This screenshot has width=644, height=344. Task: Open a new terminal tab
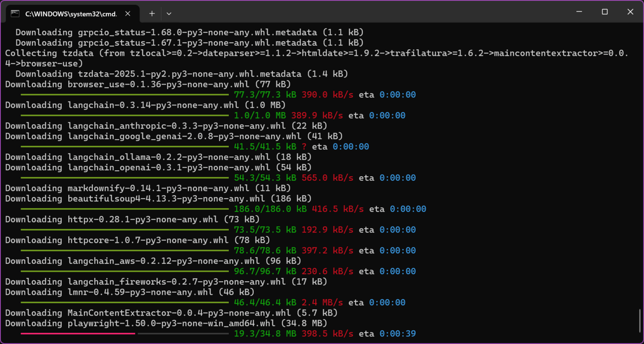coord(152,14)
